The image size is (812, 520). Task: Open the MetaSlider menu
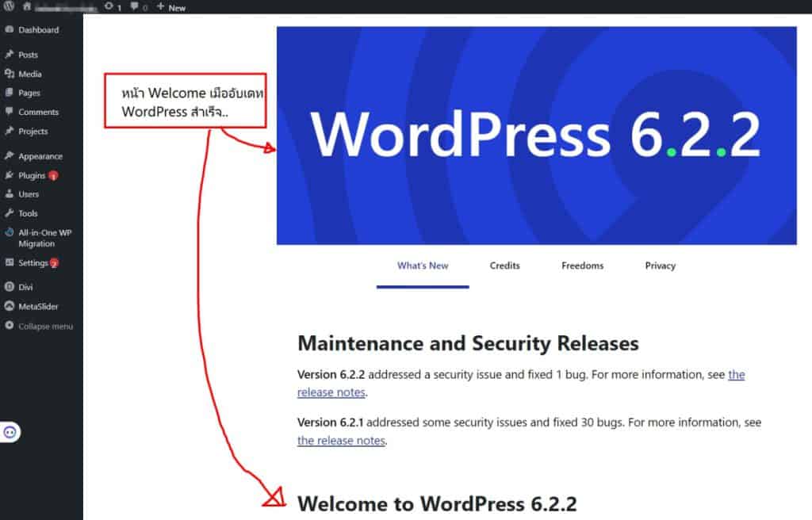[38, 307]
